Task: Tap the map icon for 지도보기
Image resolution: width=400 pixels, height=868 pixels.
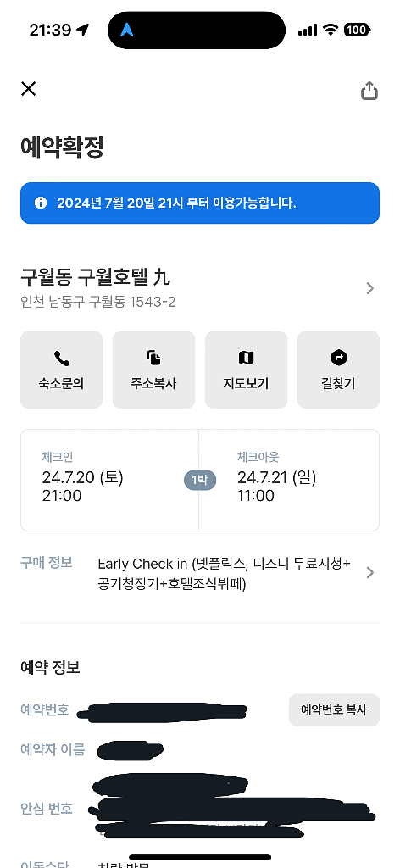Action: click(247, 359)
